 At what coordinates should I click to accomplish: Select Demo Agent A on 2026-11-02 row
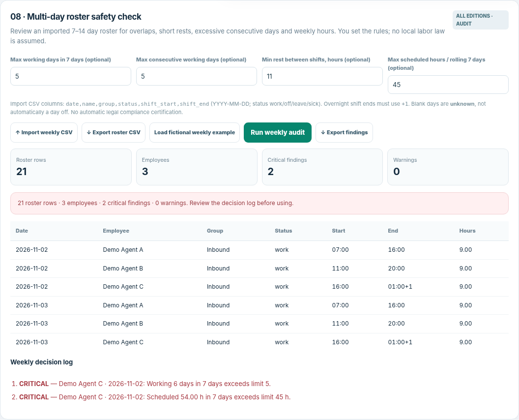click(259, 250)
